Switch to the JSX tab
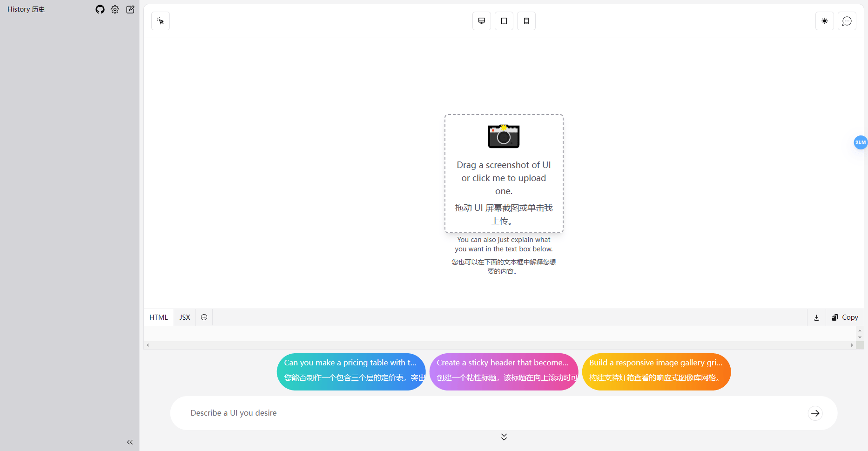The width and height of the screenshot is (868, 451). 184,317
